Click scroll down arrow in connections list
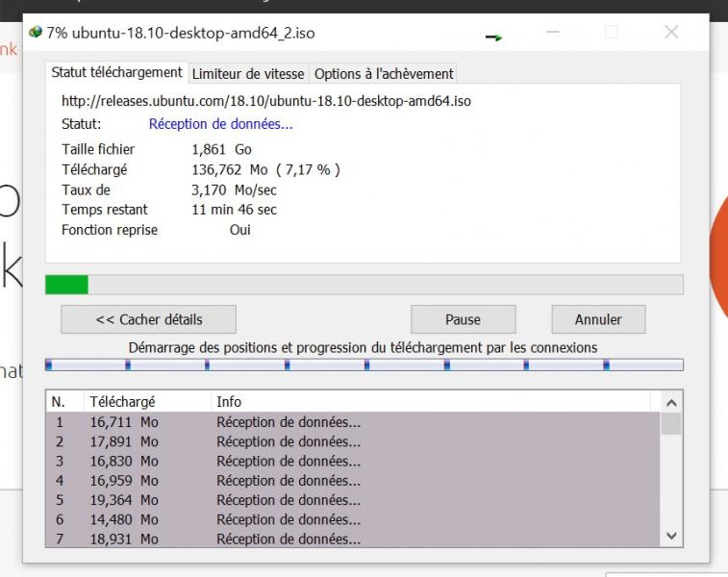 (x=671, y=536)
